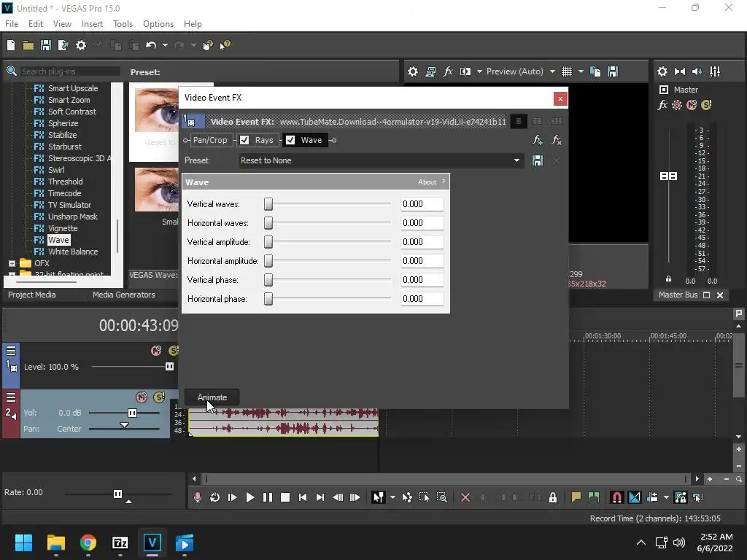Expand the OFX folder
Viewport: 747px width, 560px height.
(12, 263)
